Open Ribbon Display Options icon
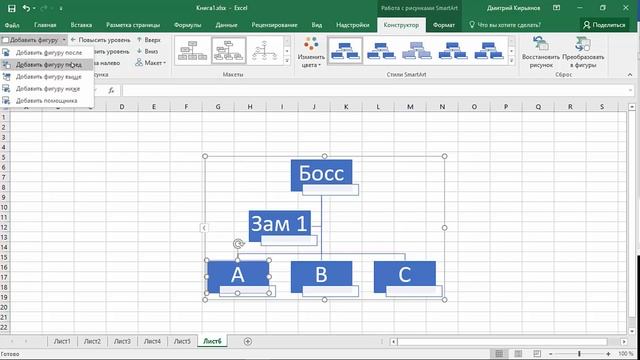Image resolution: width=640 pixels, height=360 pixels. (556, 8)
